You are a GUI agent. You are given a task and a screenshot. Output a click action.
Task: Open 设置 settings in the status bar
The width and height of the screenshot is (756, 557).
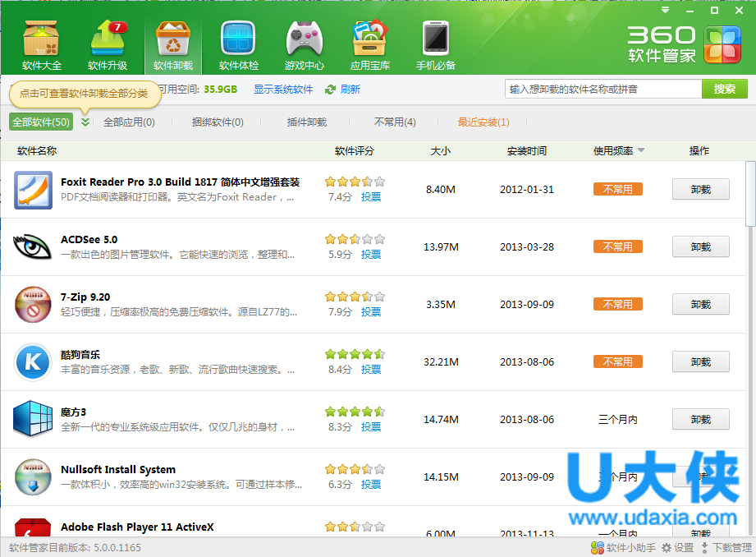point(678,548)
